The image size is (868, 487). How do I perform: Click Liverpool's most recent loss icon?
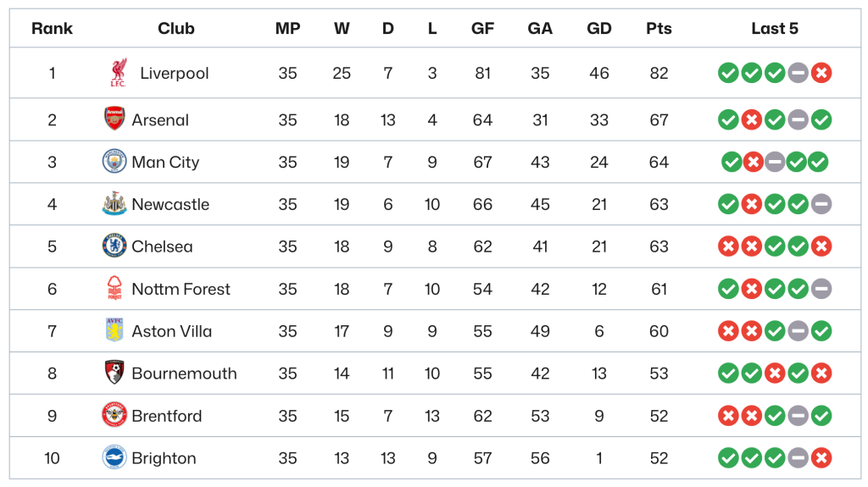821,73
